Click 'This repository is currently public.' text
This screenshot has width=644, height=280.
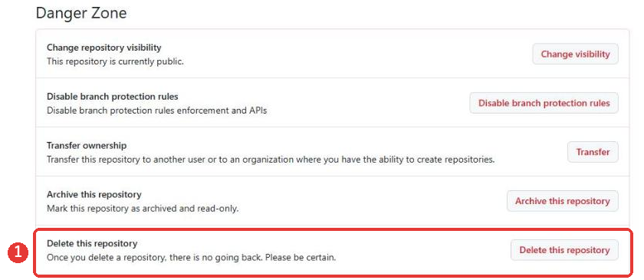coord(115,61)
